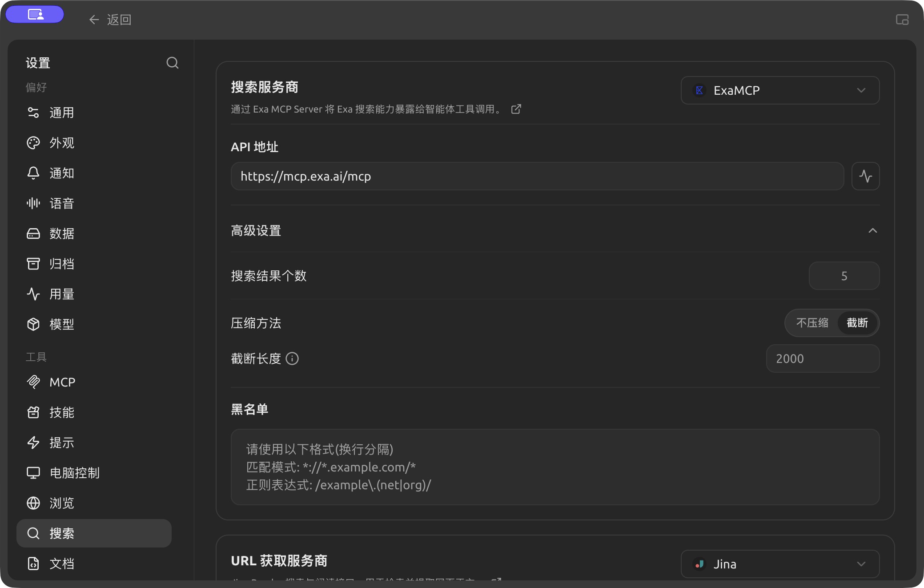The width and height of the screenshot is (924, 588).
Task: Click the 搜索结果个数 value field
Action: point(844,276)
